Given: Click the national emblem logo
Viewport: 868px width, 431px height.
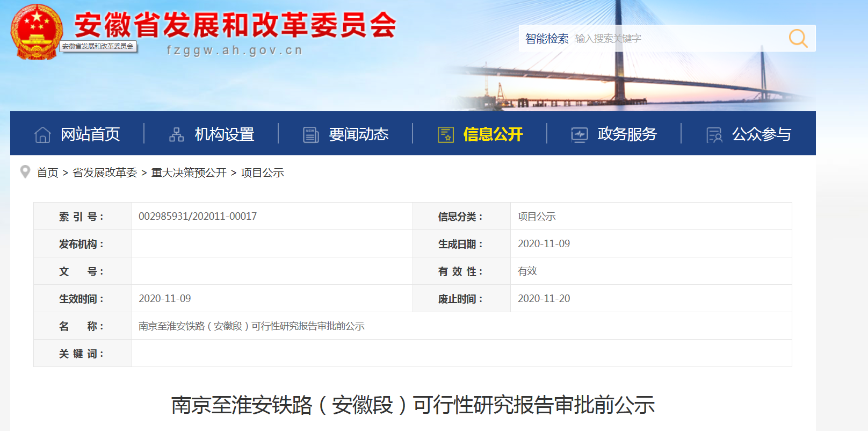Looking at the screenshot, I should [x=36, y=32].
